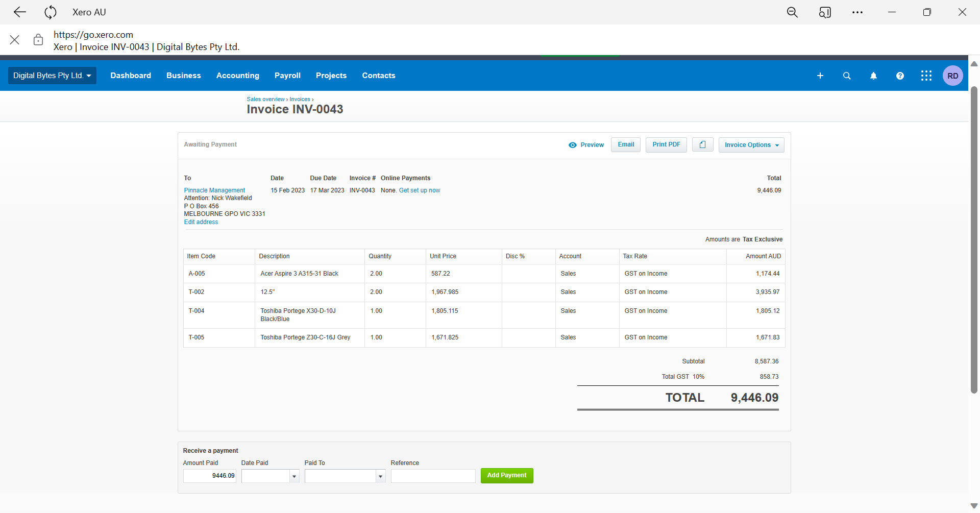View site security lock info

coord(38,40)
